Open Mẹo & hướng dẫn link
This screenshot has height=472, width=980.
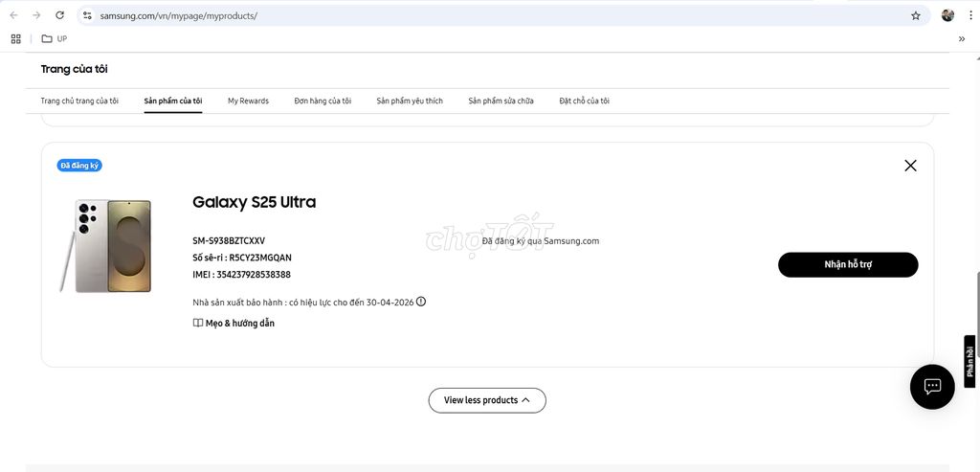coord(239,324)
